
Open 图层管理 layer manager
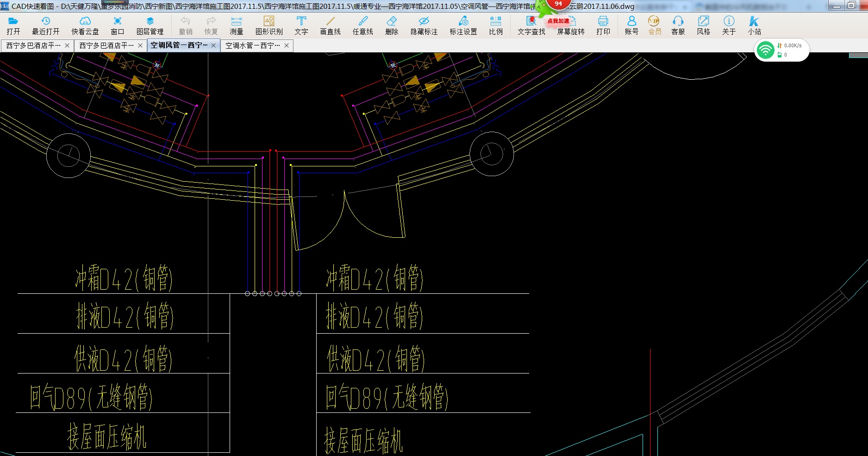(150, 25)
